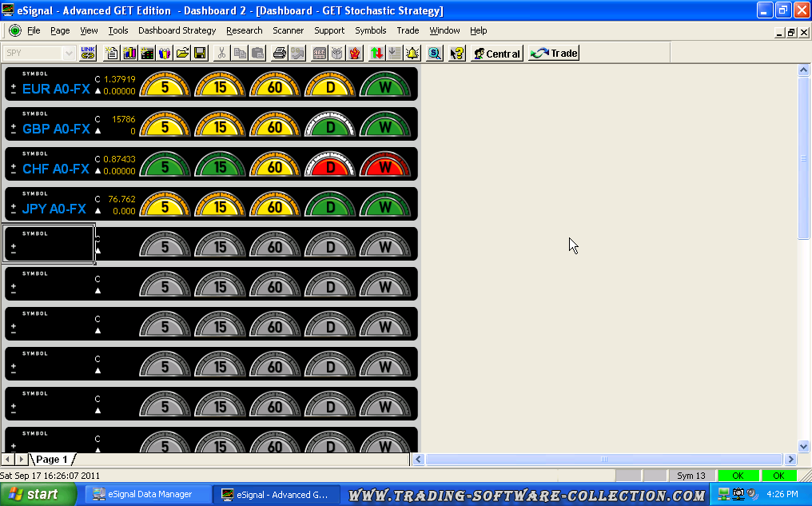The width and height of the screenshot is (812, 506).
Task: Select the red CHF A0-FX daily gauge
Action: coord(330,166)
